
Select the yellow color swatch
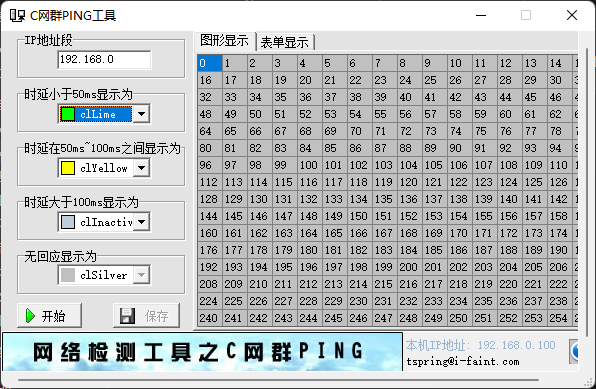point(68,168)
